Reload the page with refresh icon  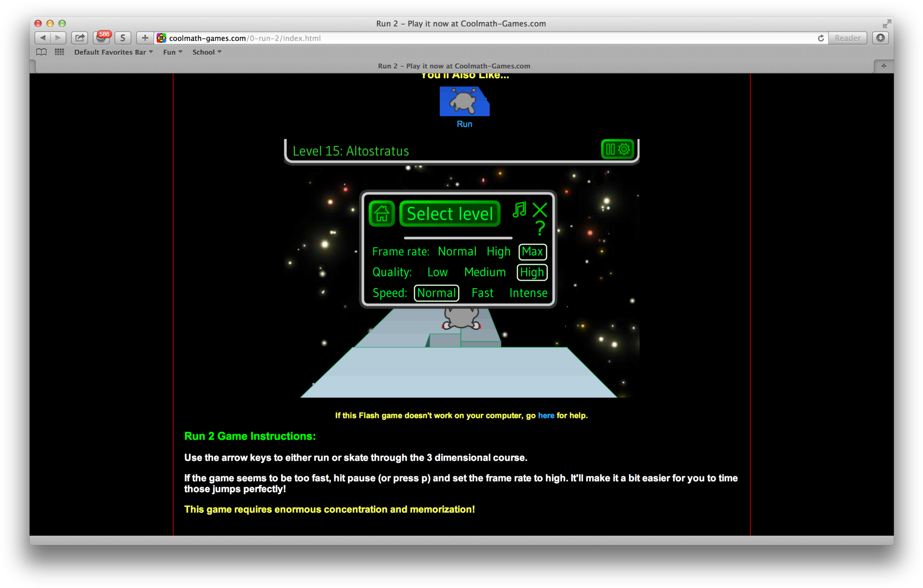click(821, 38)
